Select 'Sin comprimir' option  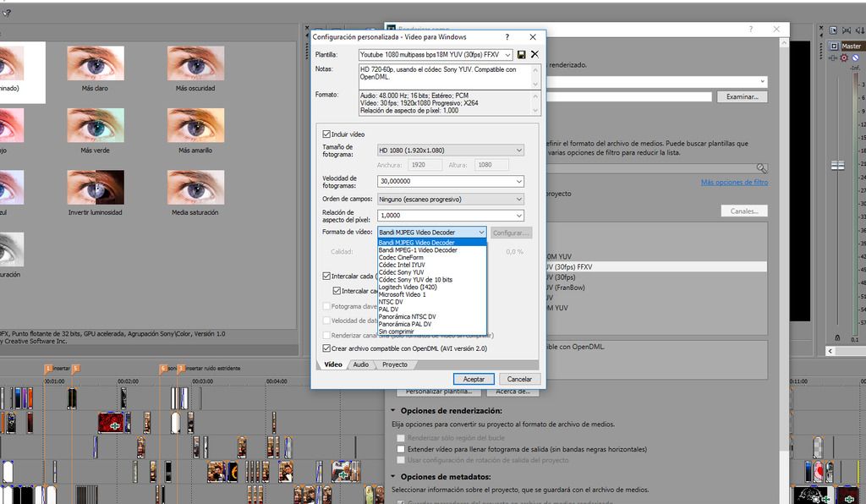(432, 331)
